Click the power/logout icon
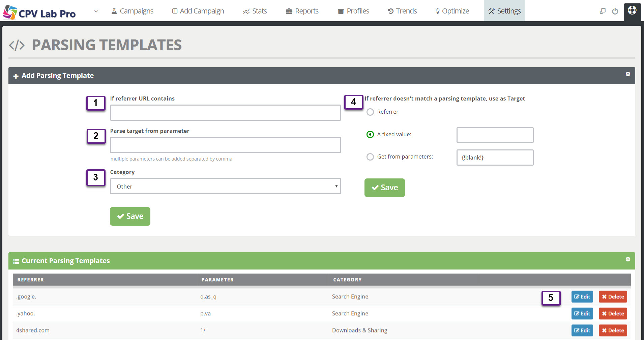 point(615,11)
